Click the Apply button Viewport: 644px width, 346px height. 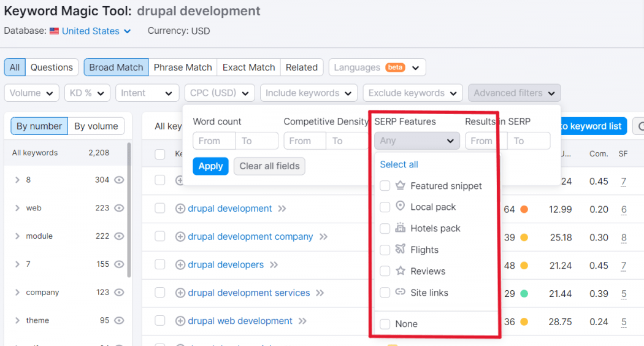(x=211, y=166)
